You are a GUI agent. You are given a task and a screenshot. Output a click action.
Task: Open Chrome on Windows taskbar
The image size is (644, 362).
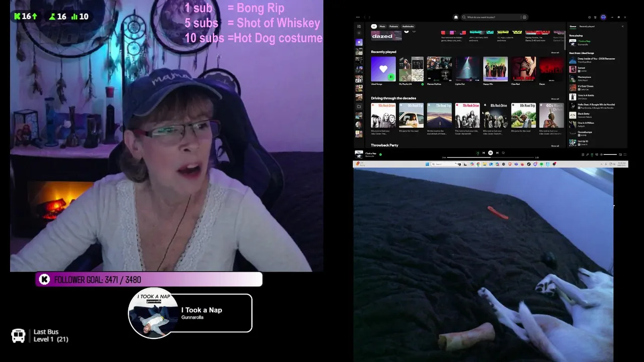coord(478,164)
